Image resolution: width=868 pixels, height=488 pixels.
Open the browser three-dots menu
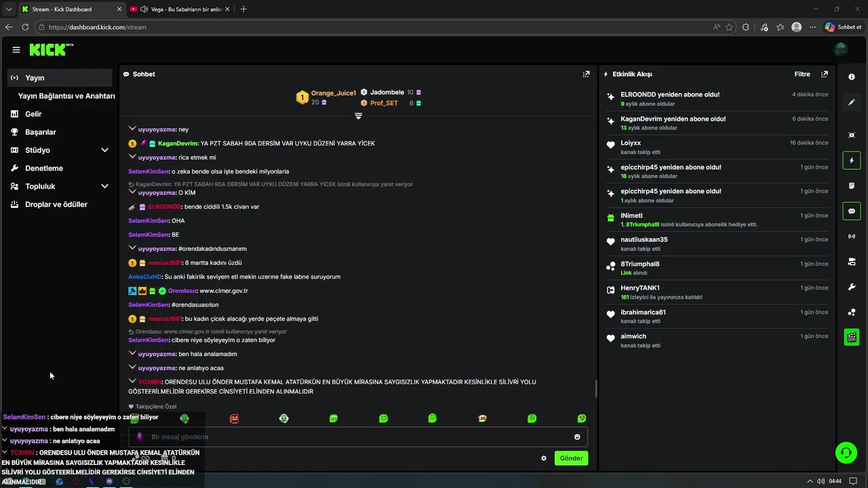812,27
